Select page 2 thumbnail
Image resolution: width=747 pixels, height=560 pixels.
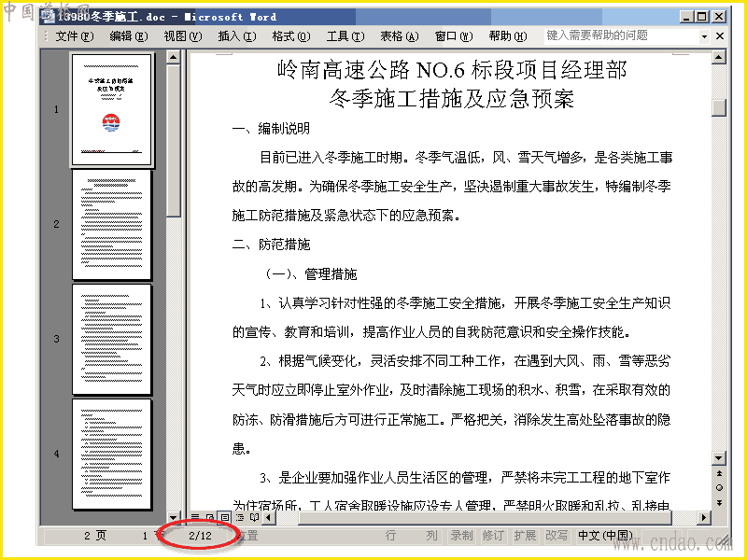111,225
